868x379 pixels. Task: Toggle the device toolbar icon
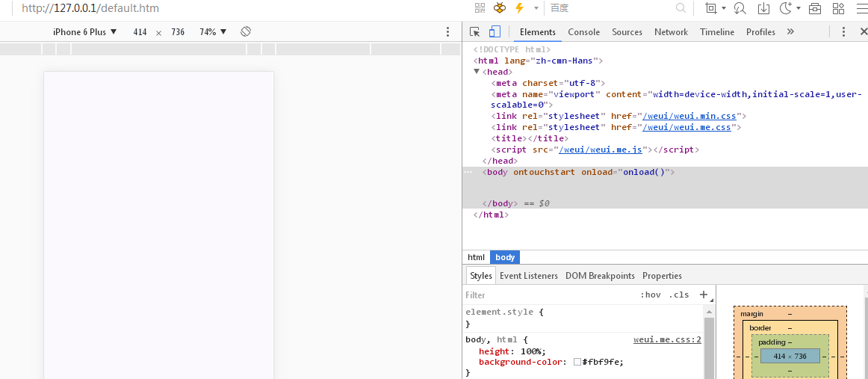[495, 31]
